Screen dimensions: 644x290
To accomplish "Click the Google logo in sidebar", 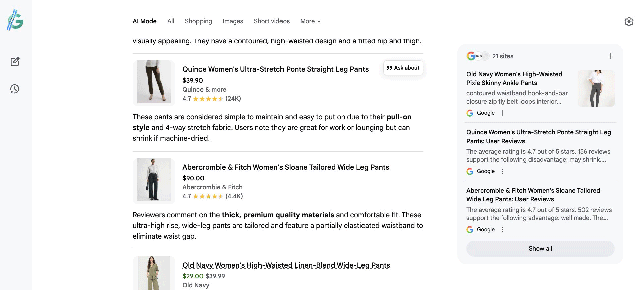I will (15, 20).
